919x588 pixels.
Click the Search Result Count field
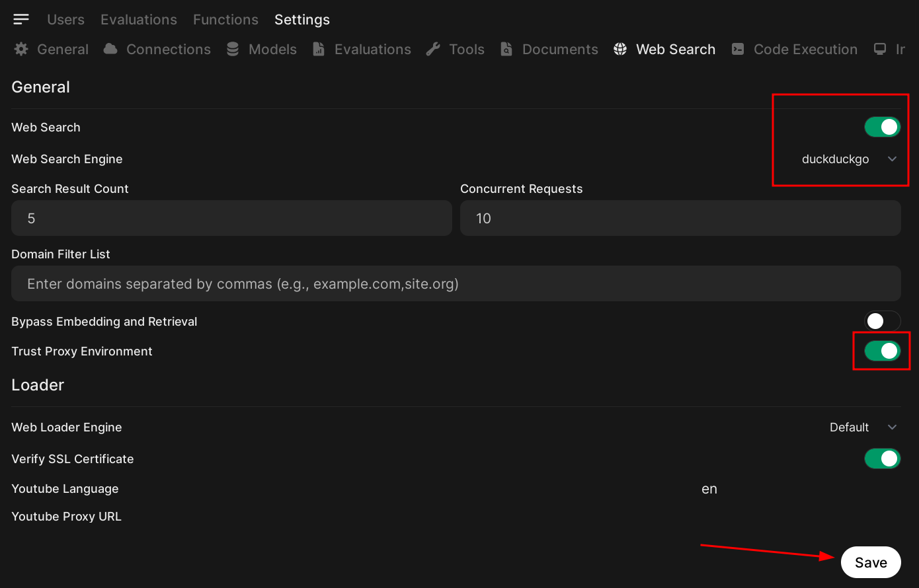coord(231,219)
